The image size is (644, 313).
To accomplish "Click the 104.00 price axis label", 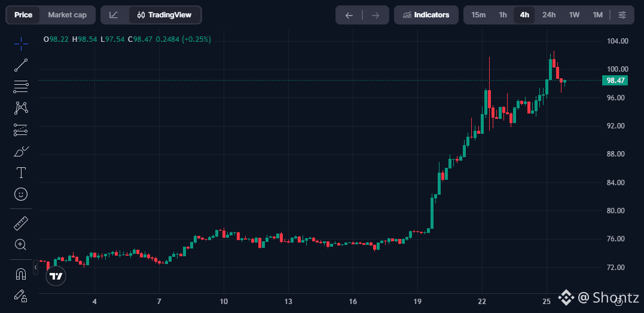I will tap(618, 41).
